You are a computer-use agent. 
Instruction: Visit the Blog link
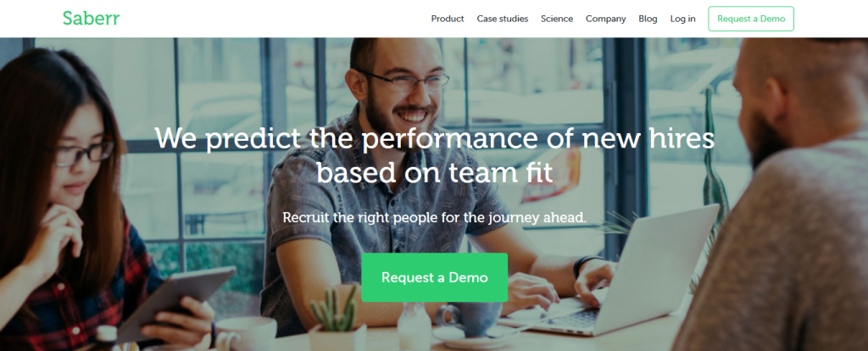coord(648,19)
